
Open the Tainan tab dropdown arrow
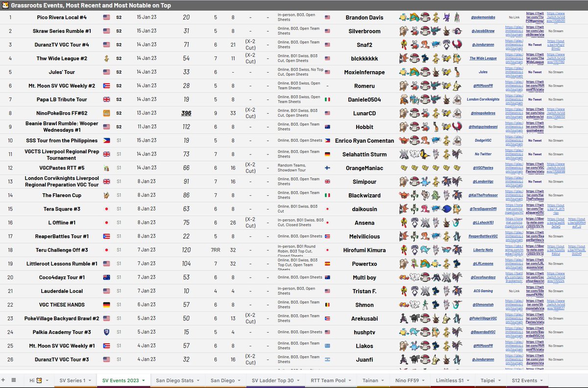pos(383,381)
